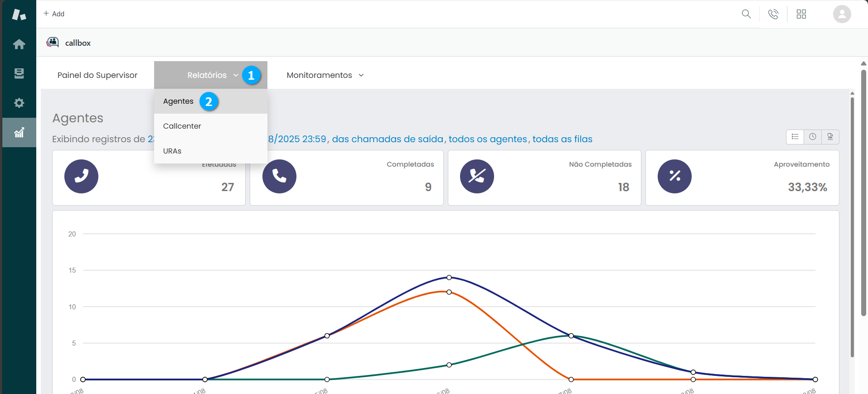
Task: Click the search magnifier icon
Action: [746, 14]
